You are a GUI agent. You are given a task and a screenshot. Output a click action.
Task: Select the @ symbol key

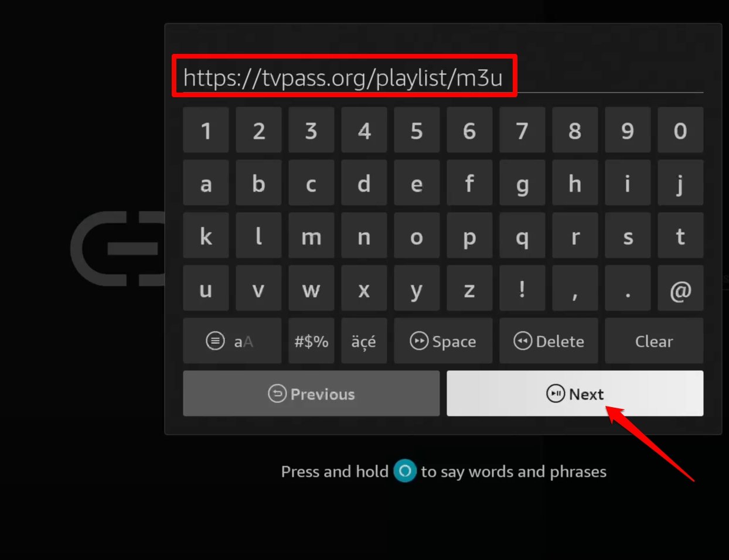pyautogui.click(x=680, y=288)
